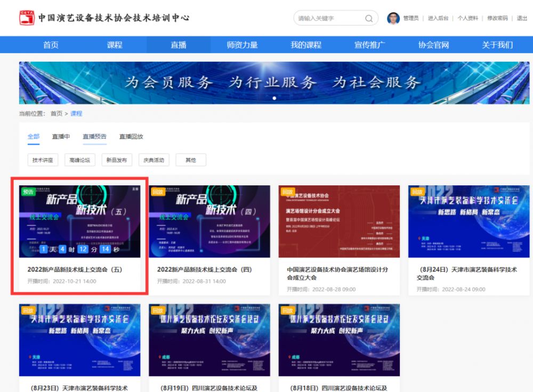Click the 回放 badge on the 8月23日 card
Image resolution: width=533 pixels, height=392 pixels.
click(x=28, y=311)
